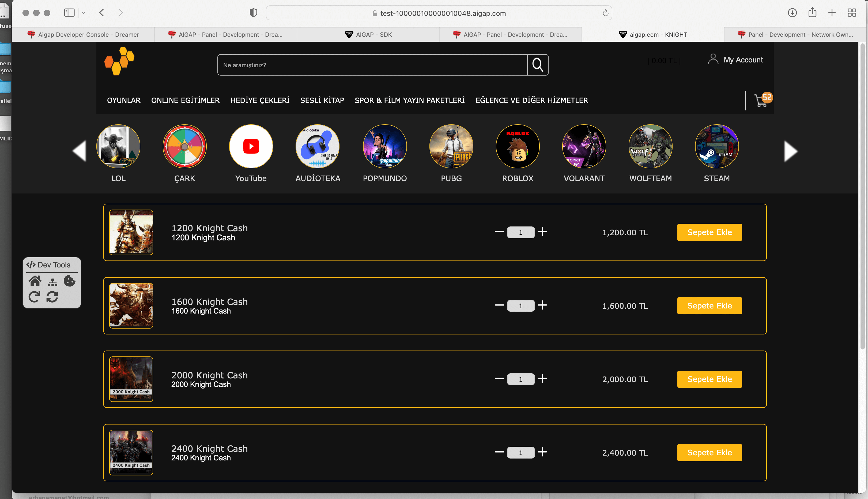Click the Safari address bar URL
Screen dimensions: 868x499
click(x=439, y=13)
